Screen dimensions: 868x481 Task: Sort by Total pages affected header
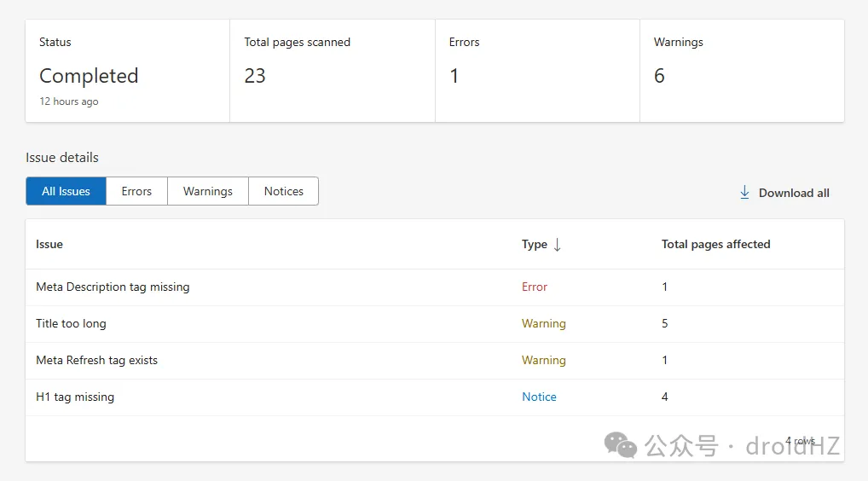pyautogui.click(x=715, y=244)
